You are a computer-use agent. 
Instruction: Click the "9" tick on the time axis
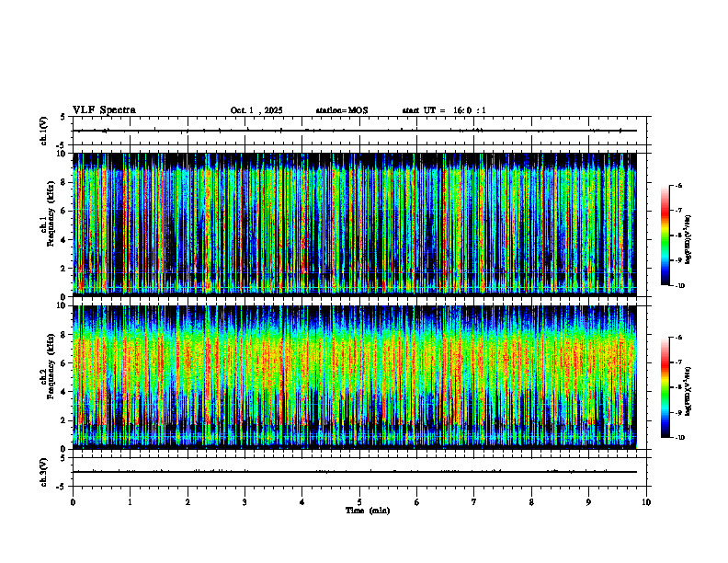(x=588, y=502)
